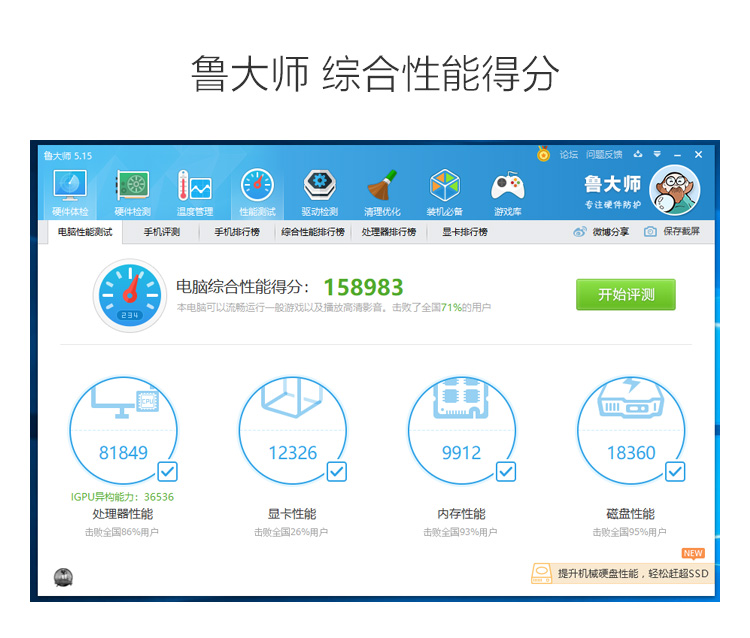This screenshot has height=638, width=750.
Task: Click the hard disk icon in SSD banner
Action: [541, 573]
